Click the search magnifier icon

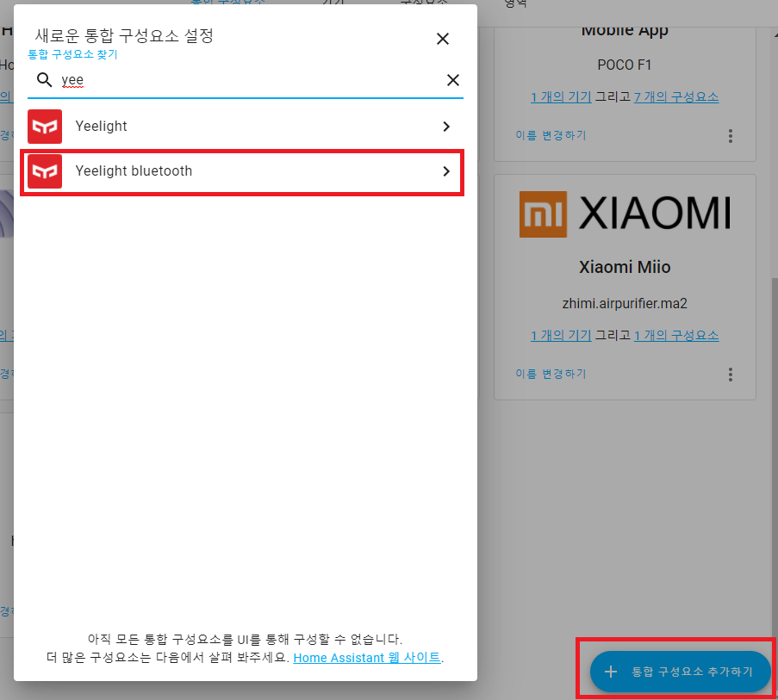[x=44, y=79]
